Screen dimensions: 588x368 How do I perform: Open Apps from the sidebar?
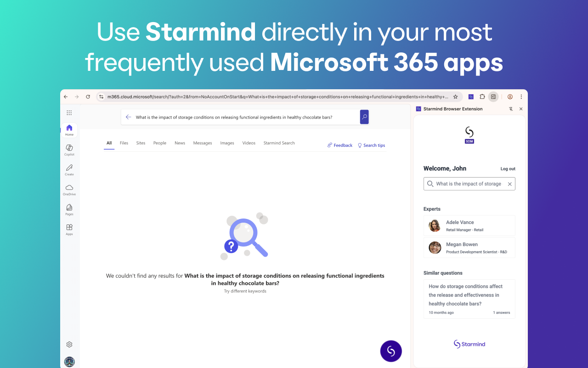[x=69, y=229]
